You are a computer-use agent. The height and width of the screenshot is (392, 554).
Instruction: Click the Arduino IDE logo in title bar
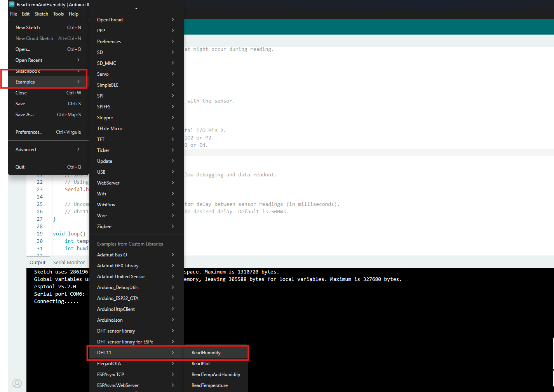tap(12, 4)
